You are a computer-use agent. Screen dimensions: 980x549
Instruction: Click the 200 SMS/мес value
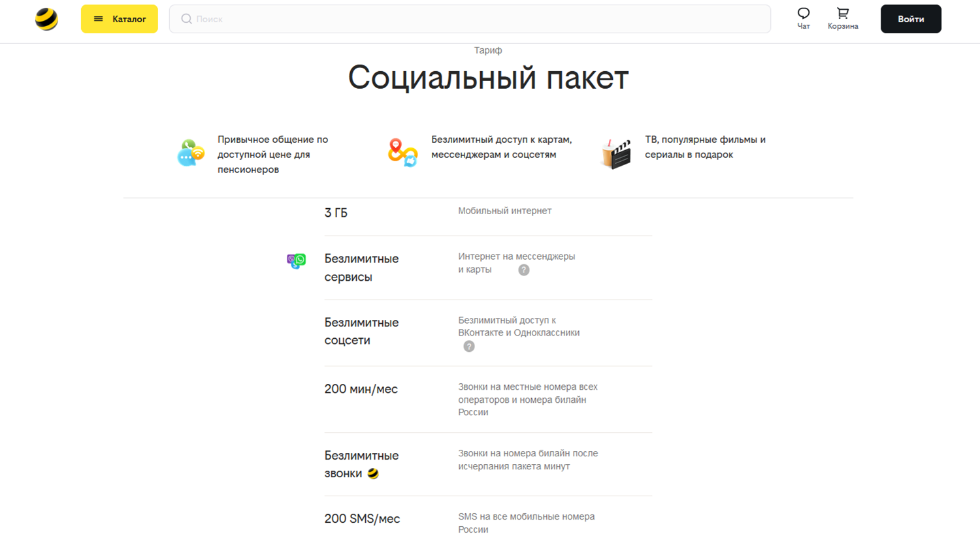click(362, 519)
